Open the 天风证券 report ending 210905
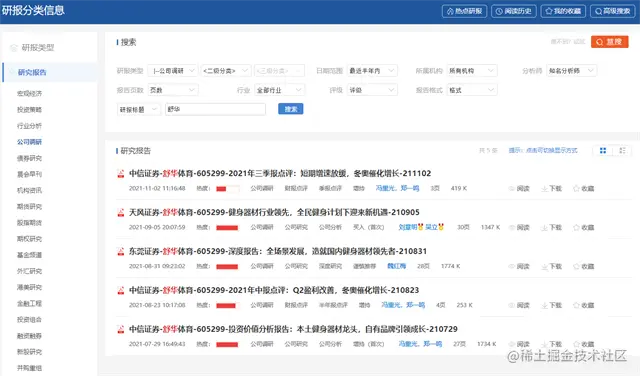 pyautogui.click(x=274, y=212)
